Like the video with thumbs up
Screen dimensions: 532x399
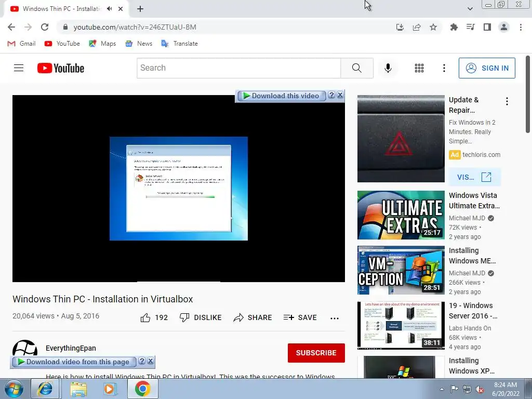coord(154,317)
